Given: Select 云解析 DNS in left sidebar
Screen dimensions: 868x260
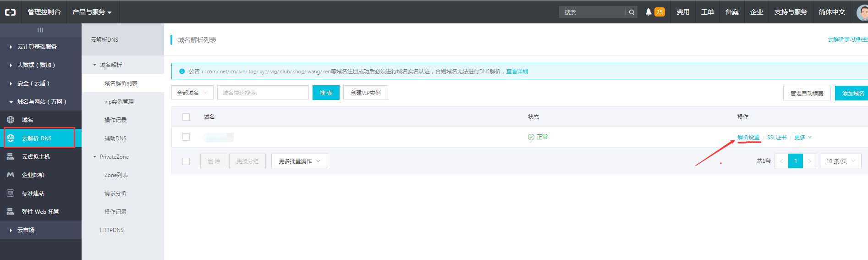Looking at the screenshot, I should (41, 138).
